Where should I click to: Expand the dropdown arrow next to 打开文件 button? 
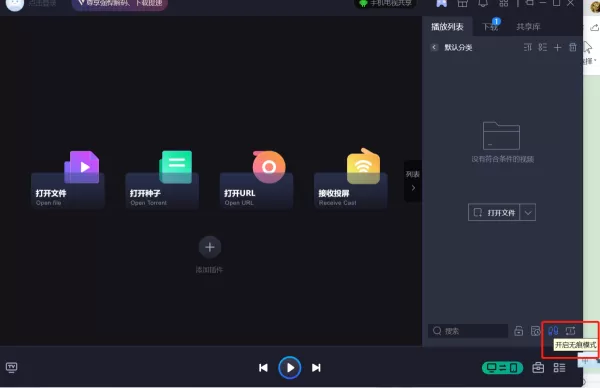[528, 212]
